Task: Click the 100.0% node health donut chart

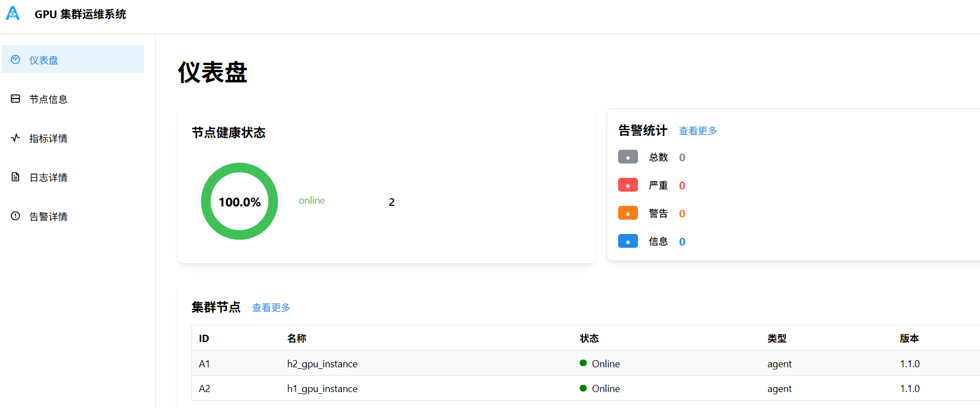Action: click(x=239, y=202)
